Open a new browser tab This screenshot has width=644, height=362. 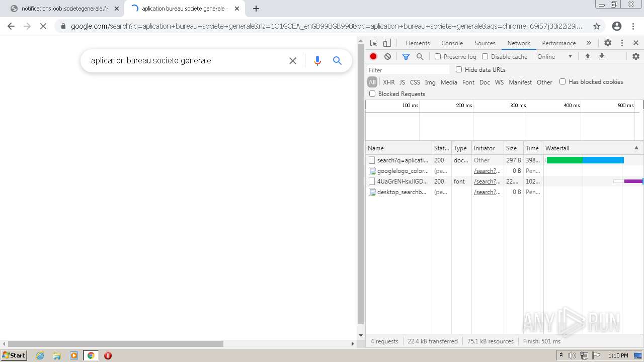(256, 9)
